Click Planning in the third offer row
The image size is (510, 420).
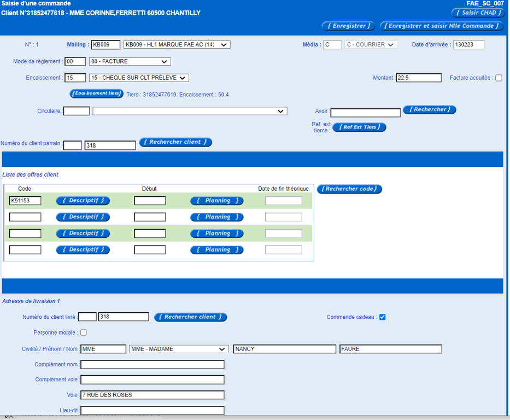pos(216,234)
